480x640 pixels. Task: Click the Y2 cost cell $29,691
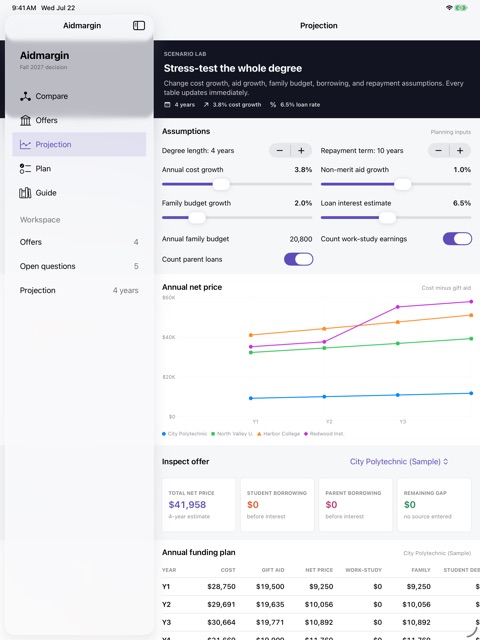[221, 604]
